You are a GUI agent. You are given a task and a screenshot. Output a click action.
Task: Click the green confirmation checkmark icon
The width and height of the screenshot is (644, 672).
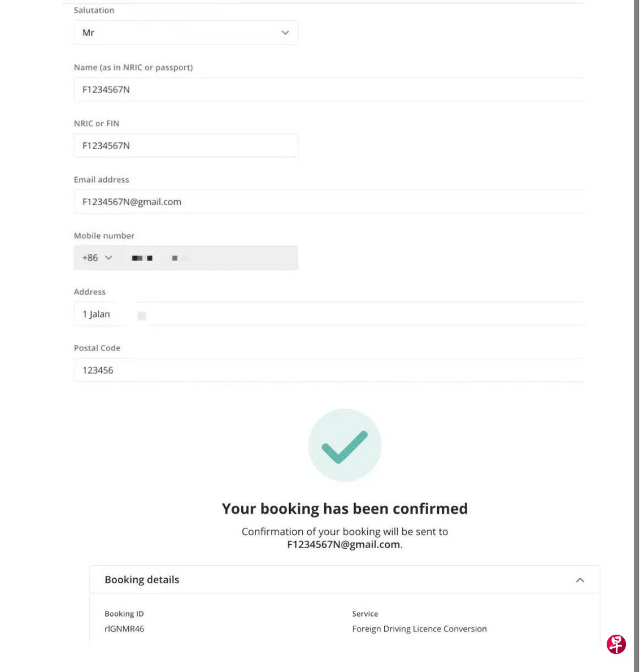[x=345, y=445]
